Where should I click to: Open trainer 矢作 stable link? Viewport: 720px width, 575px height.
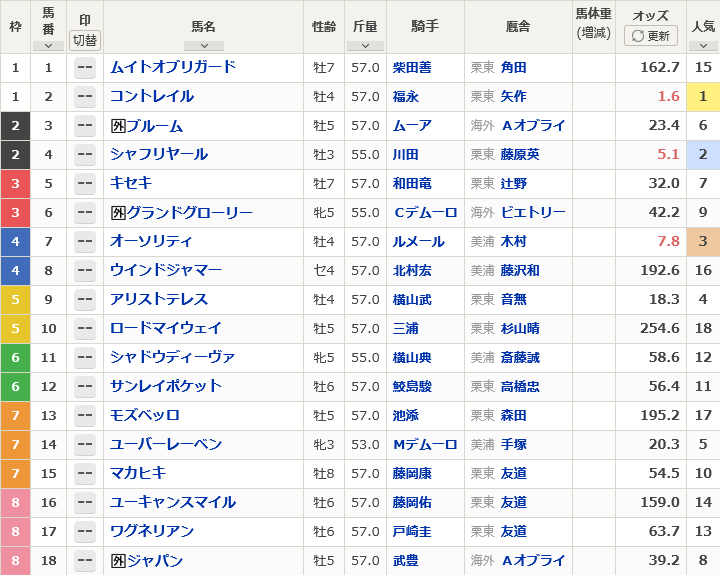[513, 96]
